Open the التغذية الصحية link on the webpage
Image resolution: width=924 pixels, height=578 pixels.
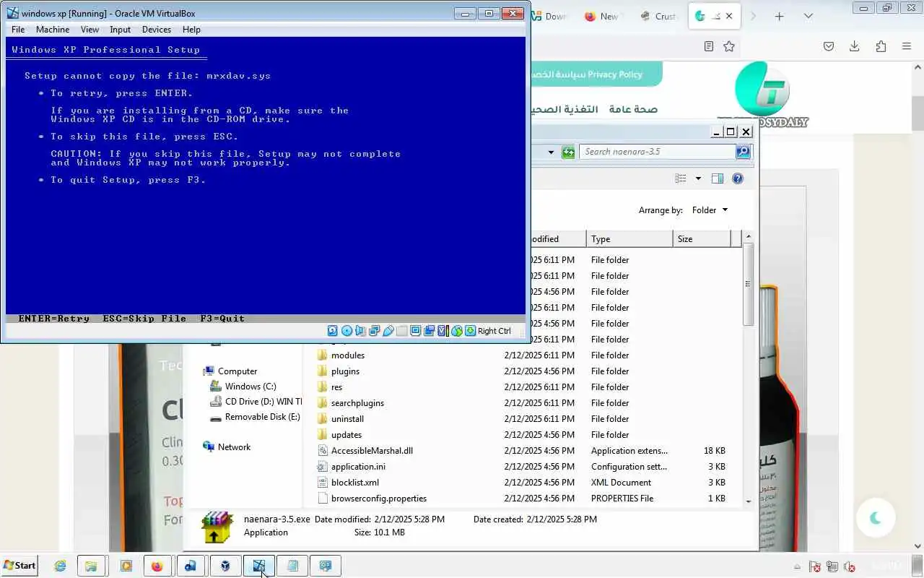click(565, 109)
